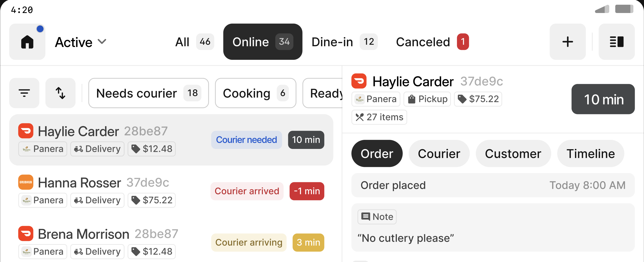Image resolution: width=644 pixels, height=262 pixels.
Task: Toggle the Online orders filter
Action: pyautogui.click(x=263, y=42)
